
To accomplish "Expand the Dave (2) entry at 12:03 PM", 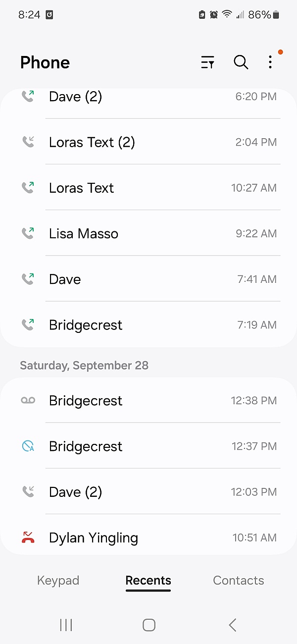I will (148, 492).
